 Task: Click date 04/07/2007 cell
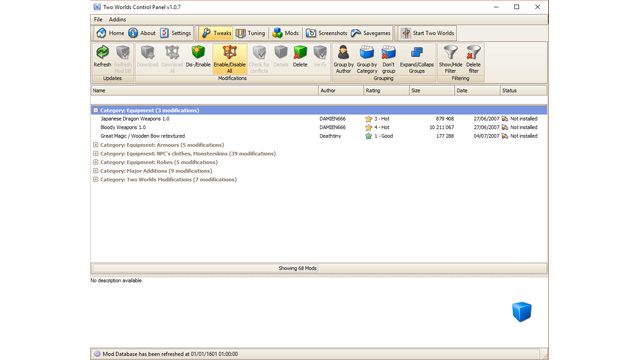(487, 136)
